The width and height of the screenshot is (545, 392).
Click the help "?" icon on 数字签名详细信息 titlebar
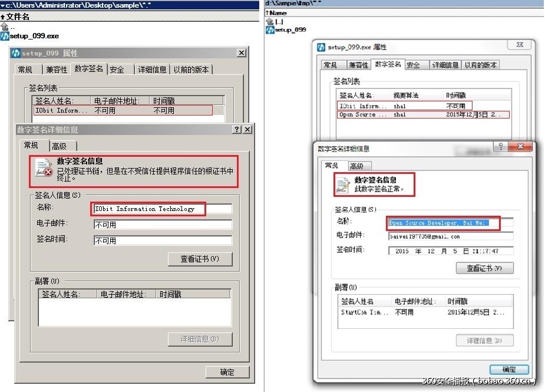coord(236,130)
